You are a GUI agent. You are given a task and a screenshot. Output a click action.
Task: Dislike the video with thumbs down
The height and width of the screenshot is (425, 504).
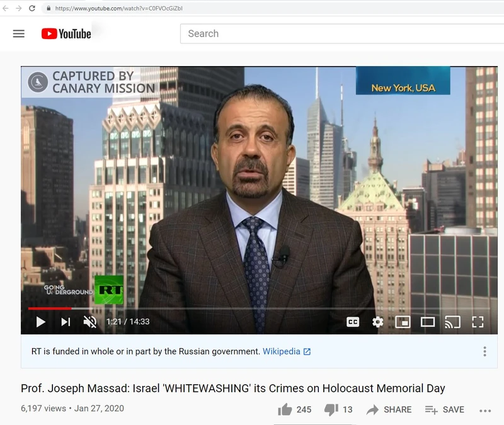point(331,409)
